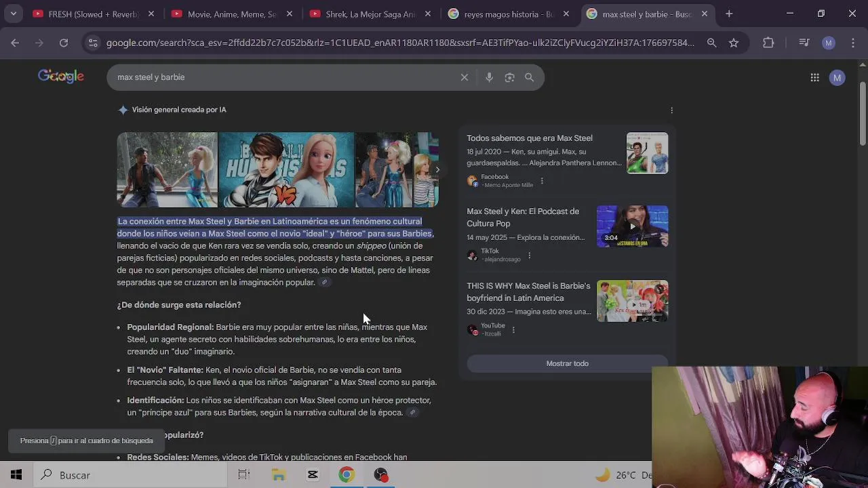Click Redes Sociales bullet text
This screenshot has width=868, height=488.
click(267, 457)
